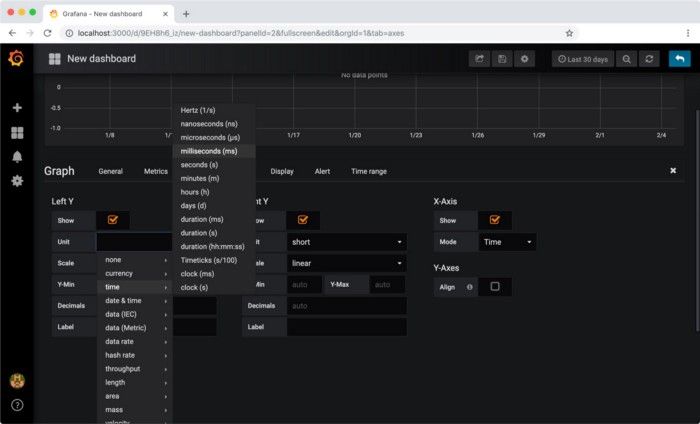This screenshot has width=700, height=424.
Task: Choose clock (ms) unit option
Action: 214,274
